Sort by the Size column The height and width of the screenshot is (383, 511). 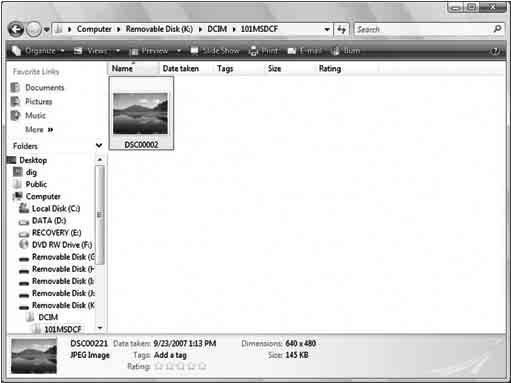(275, 69)
